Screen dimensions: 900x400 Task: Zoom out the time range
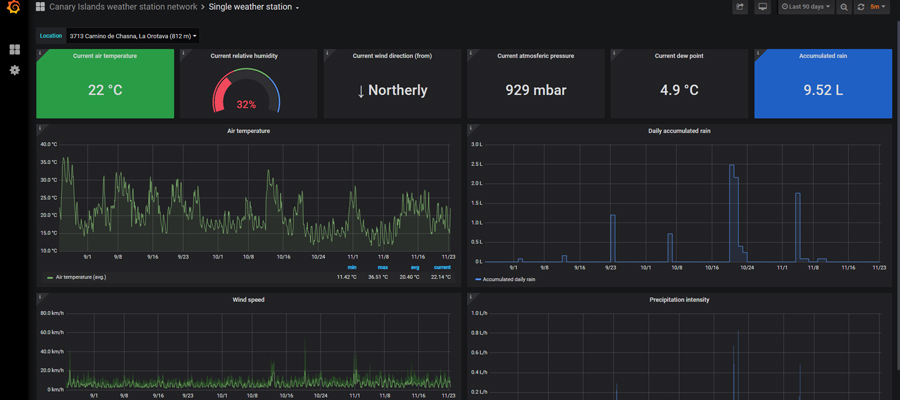pos(844,7)
